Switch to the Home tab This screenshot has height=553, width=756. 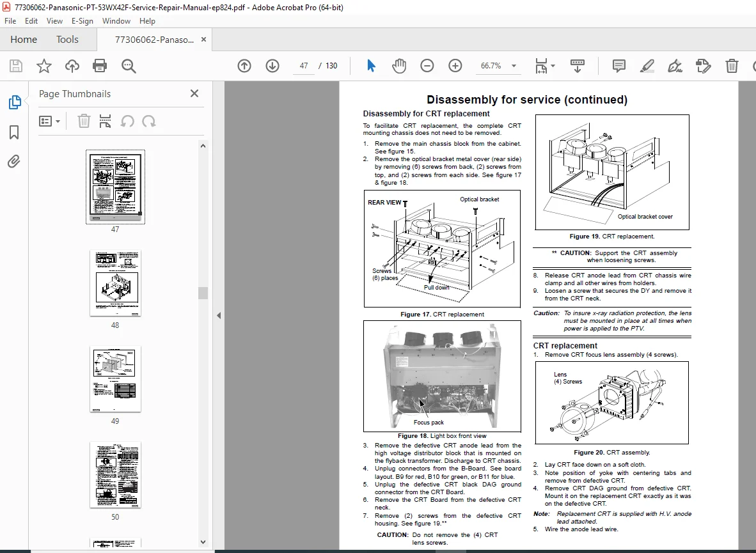[x=24, y=40]
